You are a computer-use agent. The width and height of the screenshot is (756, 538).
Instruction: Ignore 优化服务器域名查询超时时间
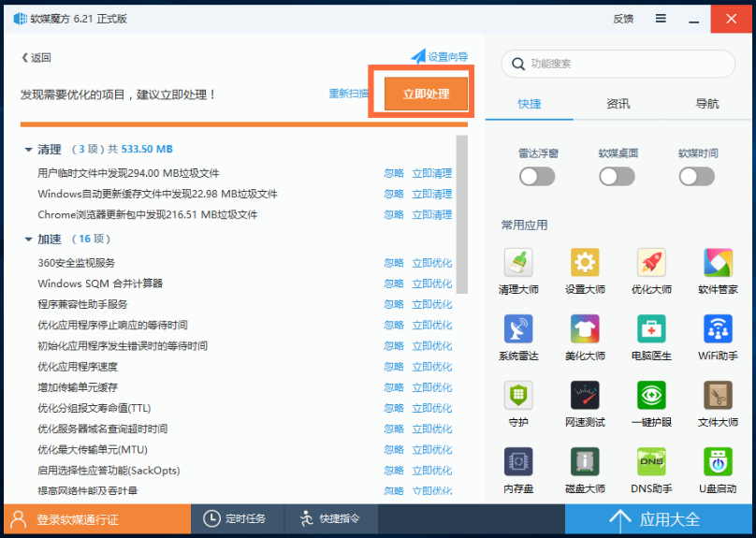[x=394, y=429]
